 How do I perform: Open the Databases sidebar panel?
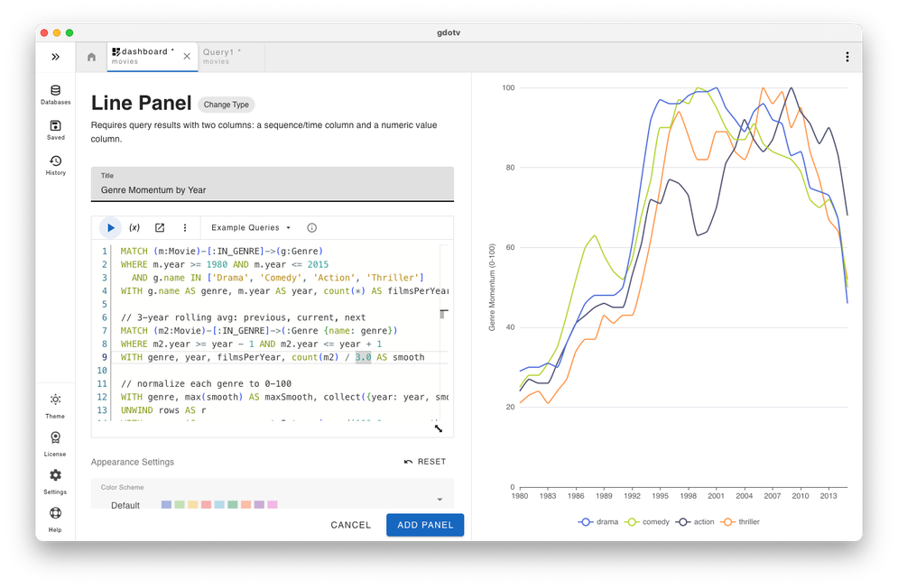coord(55,95)
